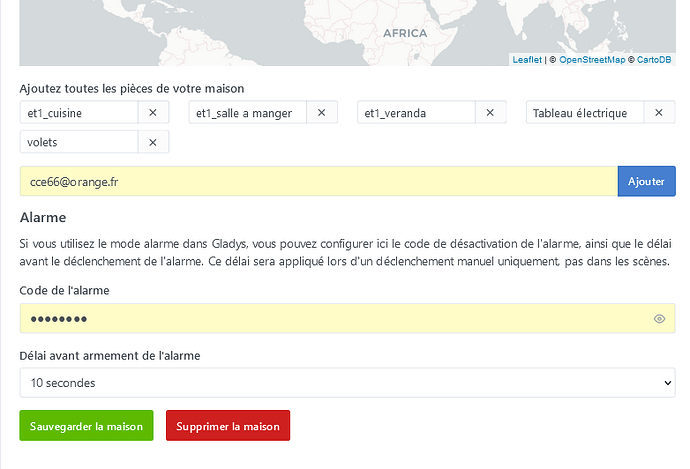This screenshot has height=469, width=690.
Task: Delete the Tableau électrique room
Action: 658,113
